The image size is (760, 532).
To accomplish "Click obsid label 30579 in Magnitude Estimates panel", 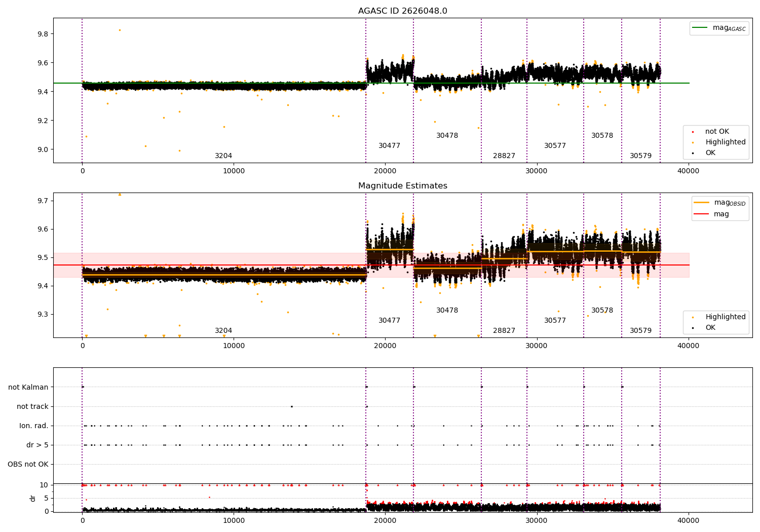I will (x=640, y=331).
